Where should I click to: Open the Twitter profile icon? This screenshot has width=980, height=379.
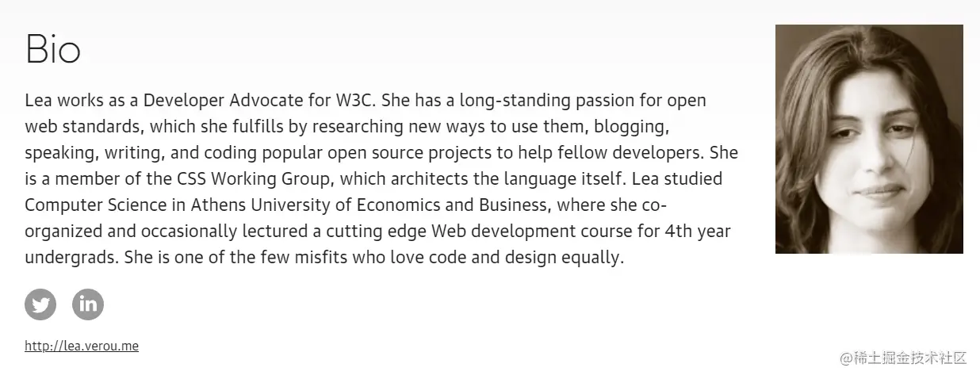40,304
